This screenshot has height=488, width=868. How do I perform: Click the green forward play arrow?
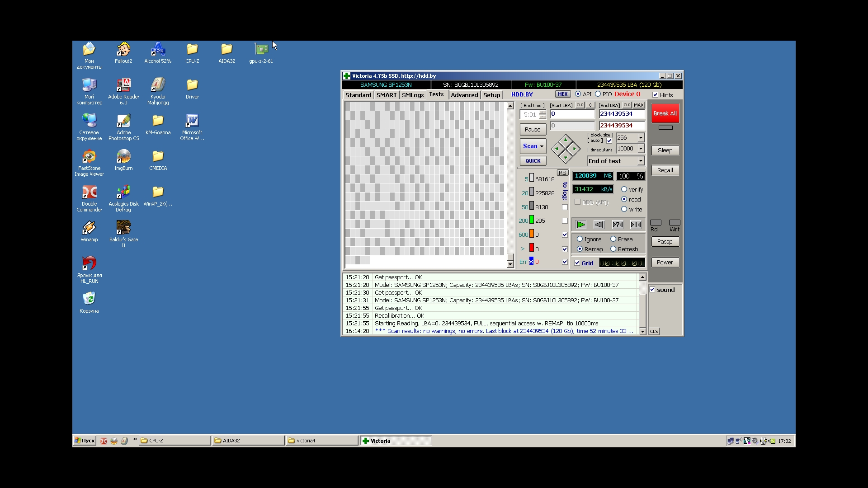coord(581,225)
